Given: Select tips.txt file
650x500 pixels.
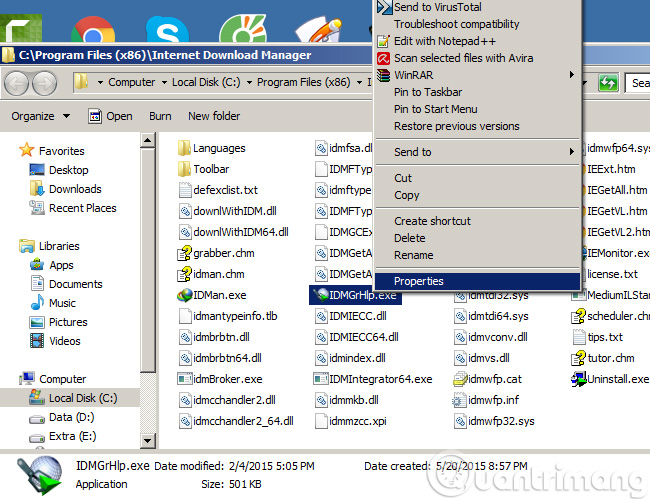Looking at the screenshot, I should [598, 337].
